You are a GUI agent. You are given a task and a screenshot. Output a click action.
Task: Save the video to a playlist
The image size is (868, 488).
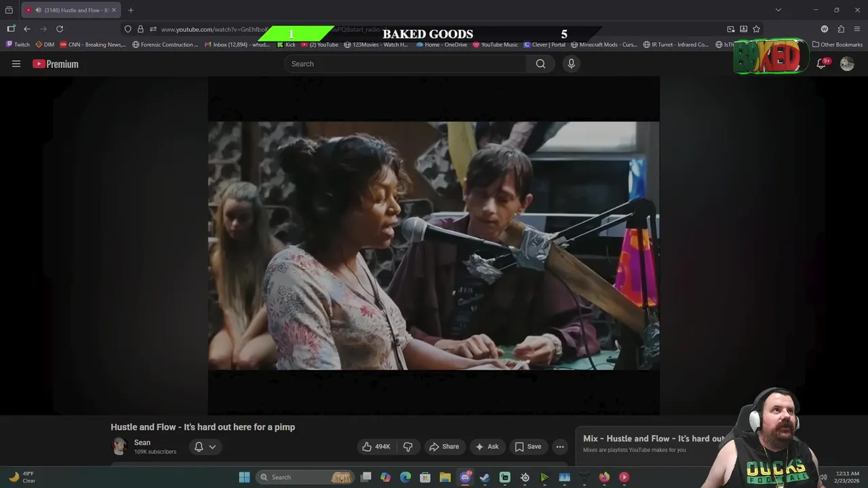[x=528, y=447]
